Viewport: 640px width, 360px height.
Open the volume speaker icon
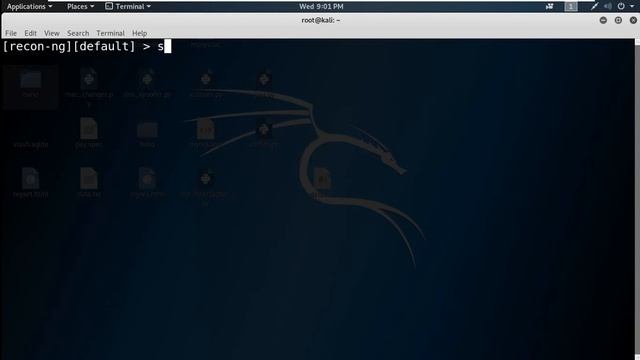pyautogui.click(x=608, y=6)
